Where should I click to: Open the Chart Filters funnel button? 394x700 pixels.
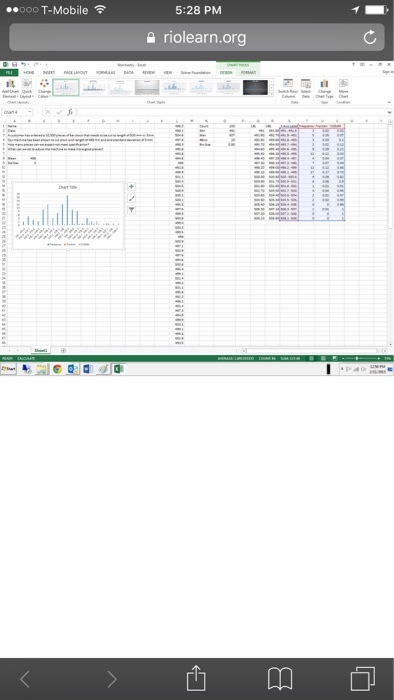[131, 210]
